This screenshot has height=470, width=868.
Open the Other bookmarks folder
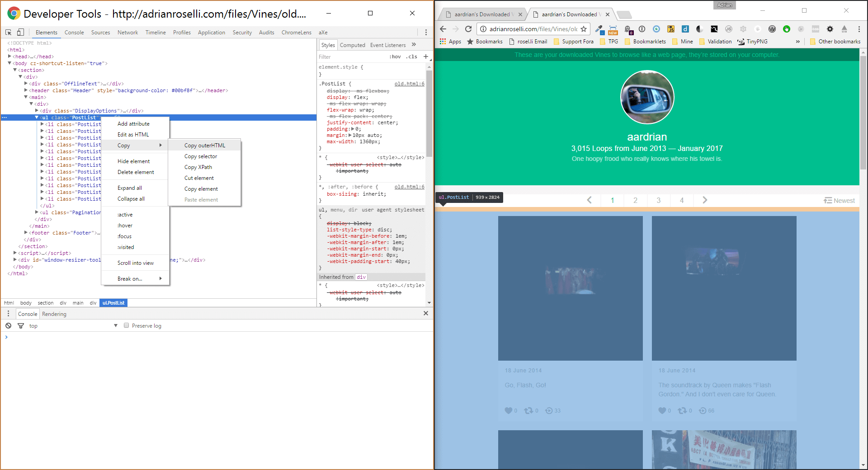pos(835,42)
